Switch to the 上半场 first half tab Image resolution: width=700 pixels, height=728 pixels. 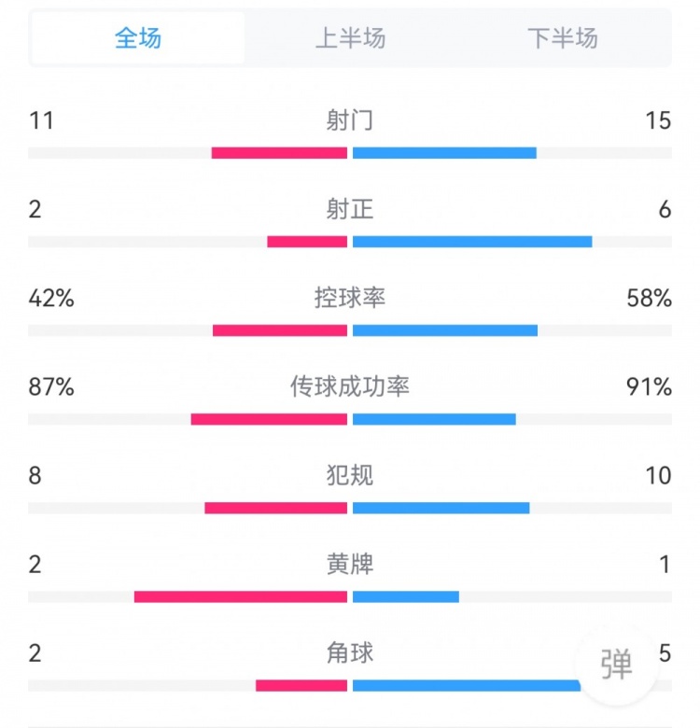(350, 38)
